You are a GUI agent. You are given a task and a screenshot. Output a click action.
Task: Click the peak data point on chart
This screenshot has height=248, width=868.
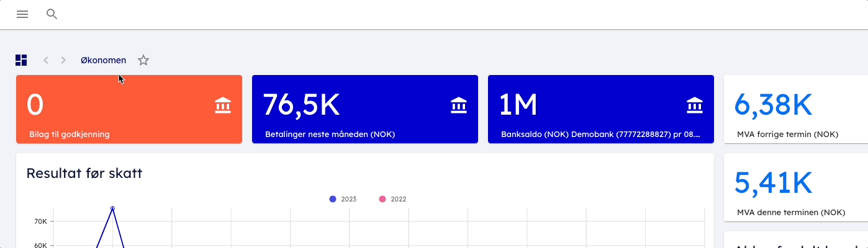112,208
